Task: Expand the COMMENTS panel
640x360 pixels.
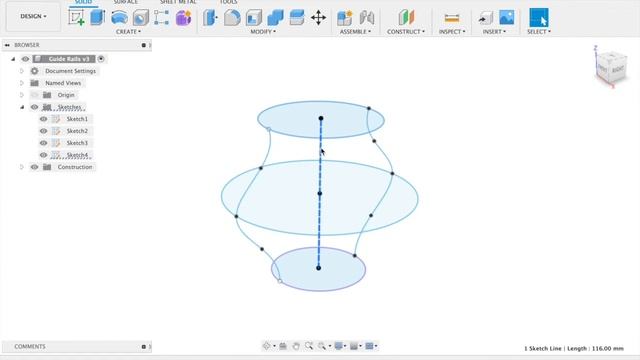Action: (144, 347)
